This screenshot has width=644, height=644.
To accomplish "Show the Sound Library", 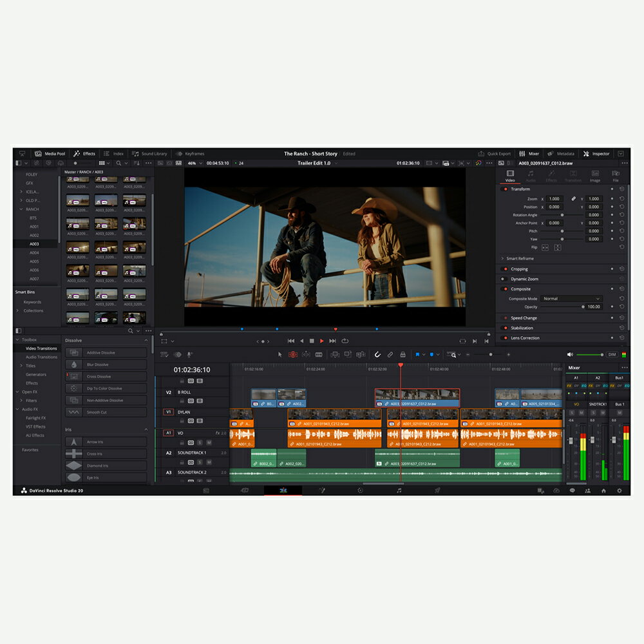I will coord(151,154).
